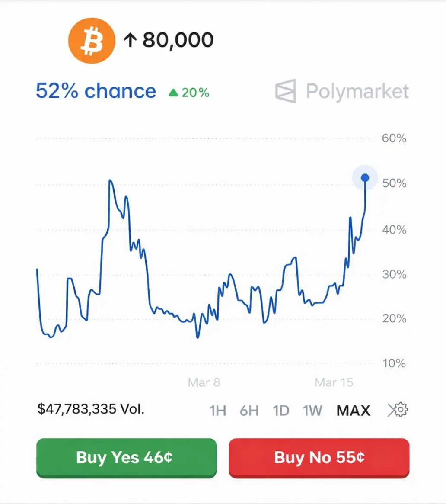Click the orange Bitcoin logo icon
The width and height of the screenshot is (446, 504).
tap(92, 41)
